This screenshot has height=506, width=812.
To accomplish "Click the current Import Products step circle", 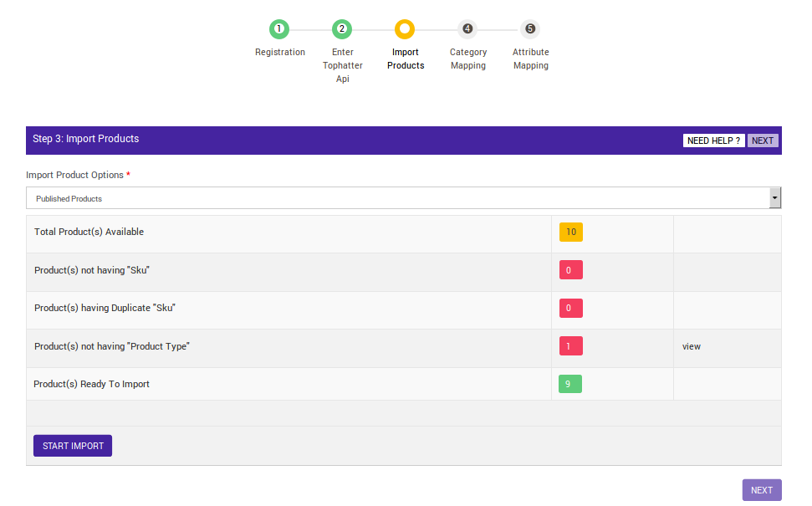I will click(405, 29).
